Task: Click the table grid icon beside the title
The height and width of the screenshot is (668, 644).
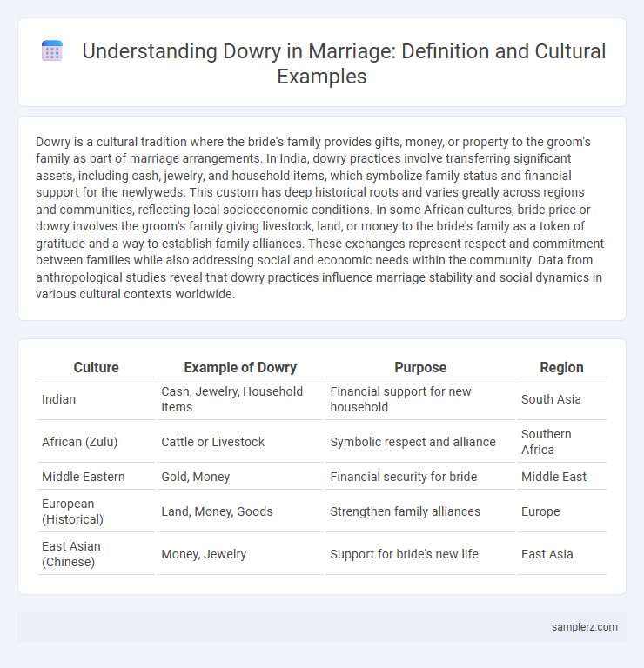Action: coord(52,51)
